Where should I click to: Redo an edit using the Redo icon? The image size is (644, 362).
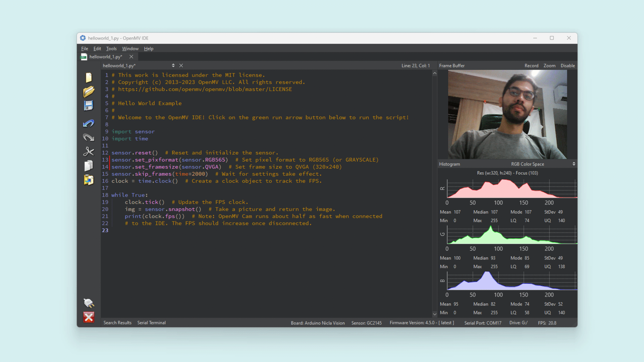click(x=88, y=137)
